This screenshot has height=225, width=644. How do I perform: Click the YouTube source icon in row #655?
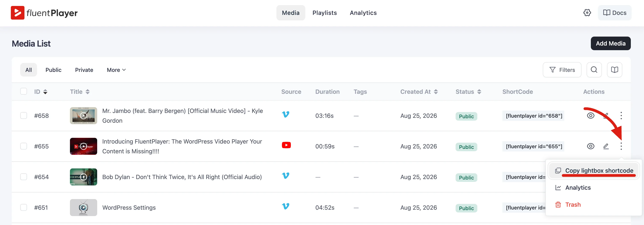click(286, 145)
